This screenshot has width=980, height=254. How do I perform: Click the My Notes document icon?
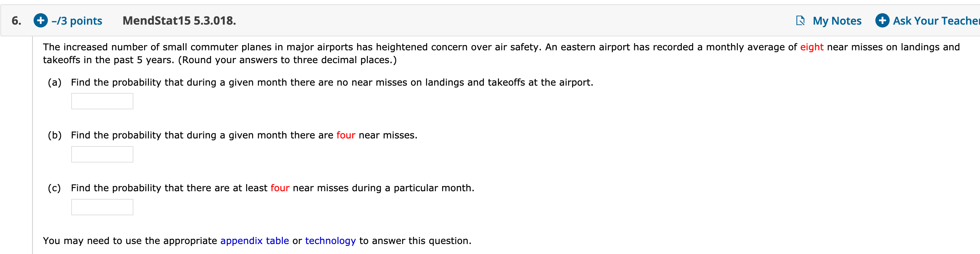click(800, 21)
